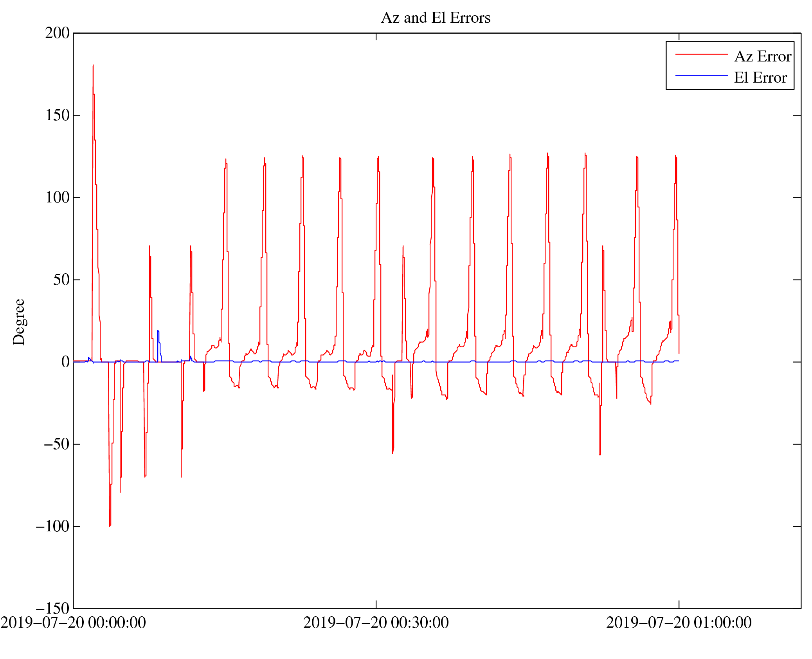Click the blue El Error legend line
The width and height of the screenshot is (812, 659).
(x=701, y=75)
